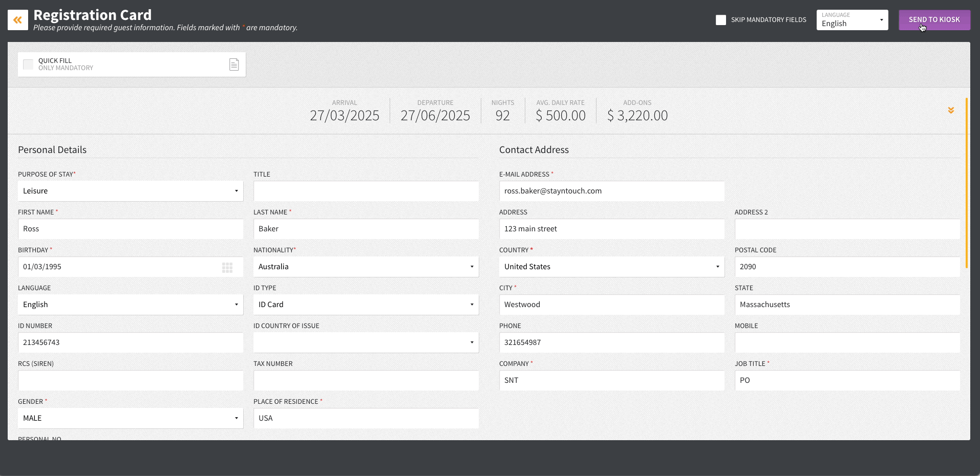Open Purpose of Stay dropdown

(x=131, y=191)
